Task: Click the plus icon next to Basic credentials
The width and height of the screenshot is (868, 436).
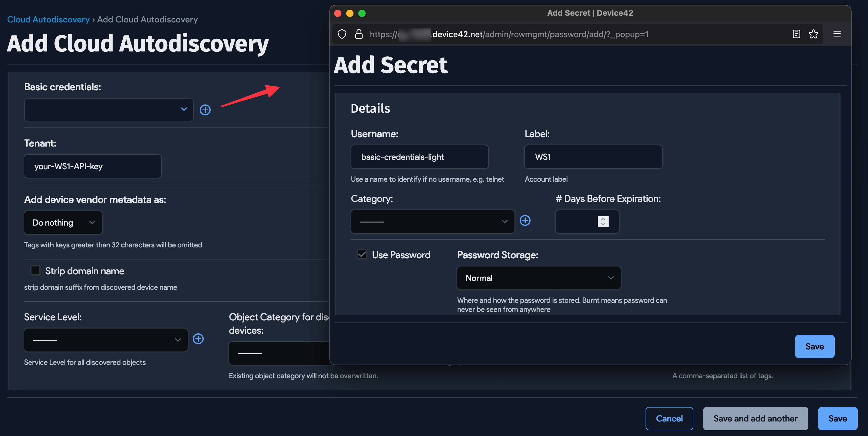Action: tap(205, 110)
